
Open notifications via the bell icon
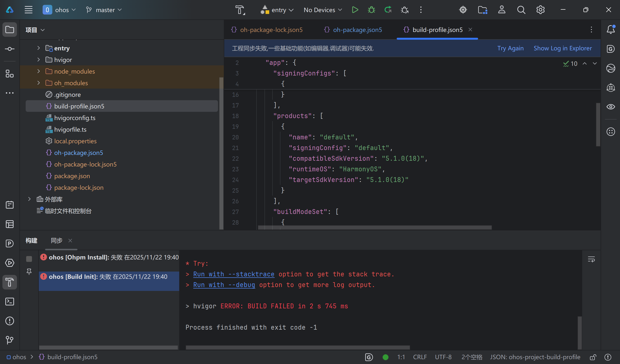pos(611,29)
